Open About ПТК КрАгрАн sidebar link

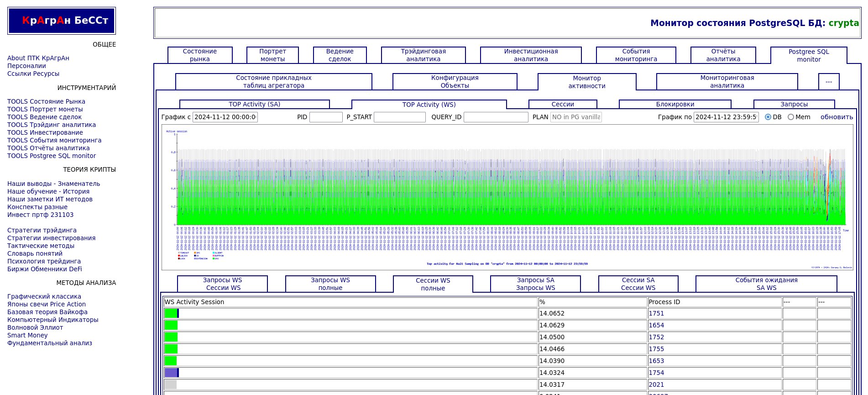tap(38, 58)
